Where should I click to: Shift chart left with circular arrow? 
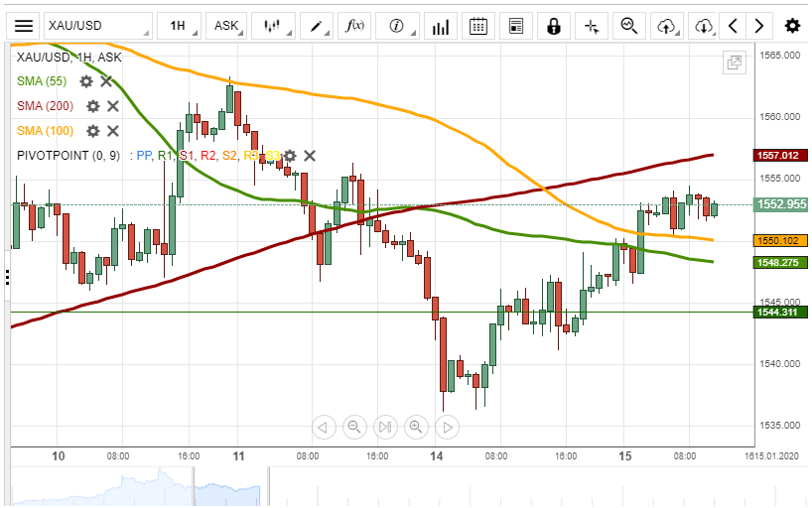[x=324, y=428]
